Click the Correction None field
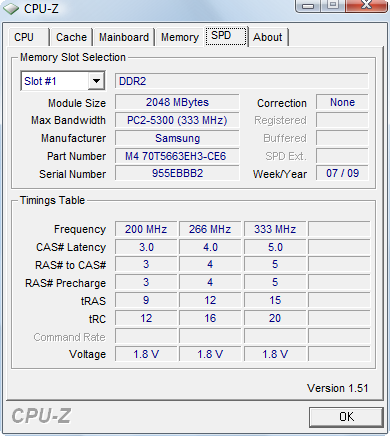 coord(342,102)
